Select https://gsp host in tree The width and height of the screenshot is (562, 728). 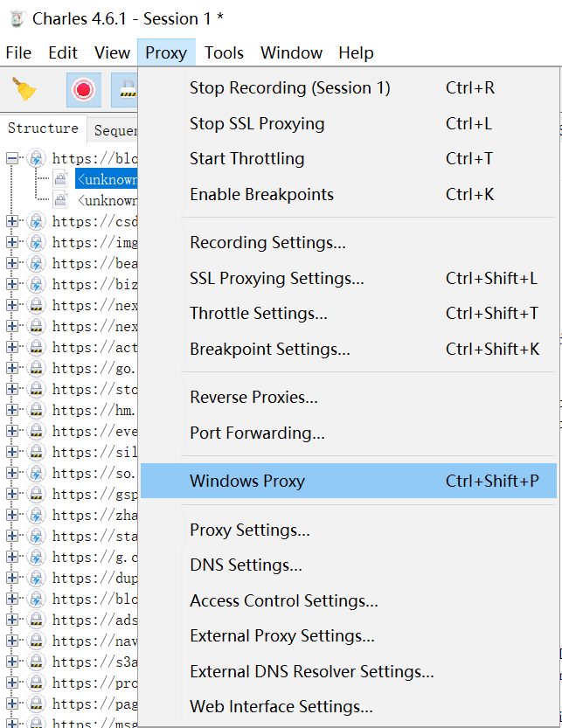click(x=94, y=495)
